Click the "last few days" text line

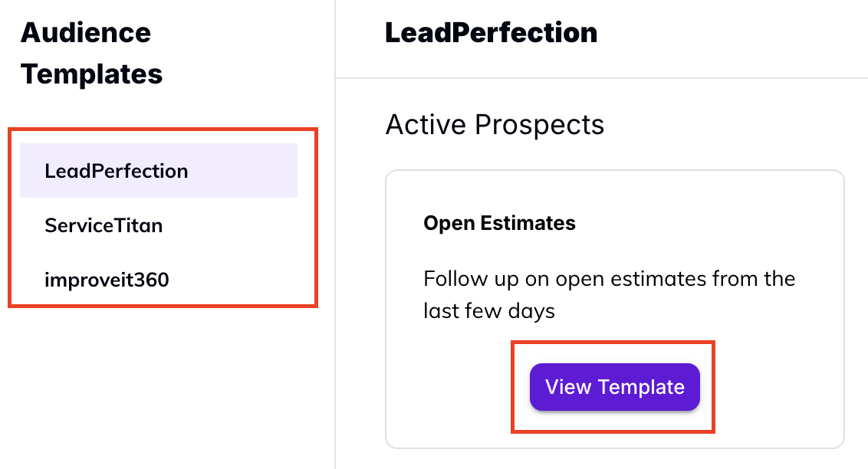point(488,311)
